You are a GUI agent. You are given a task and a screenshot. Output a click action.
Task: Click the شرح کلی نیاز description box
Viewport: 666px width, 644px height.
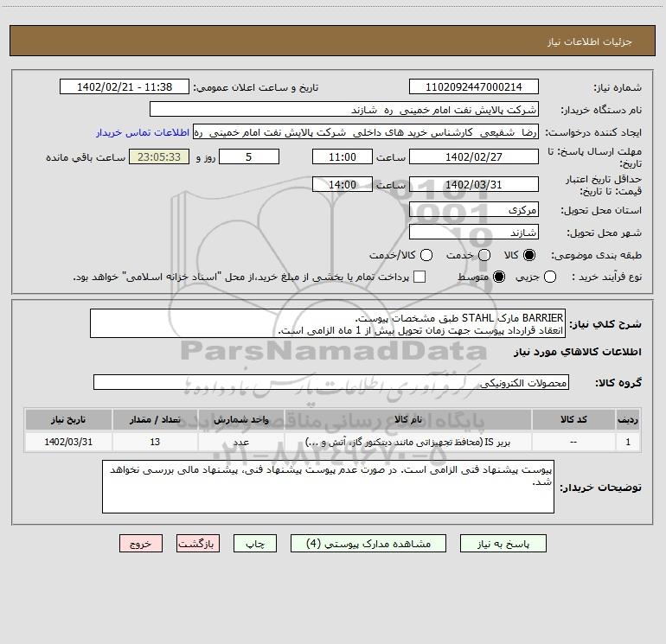click(328, 323)
